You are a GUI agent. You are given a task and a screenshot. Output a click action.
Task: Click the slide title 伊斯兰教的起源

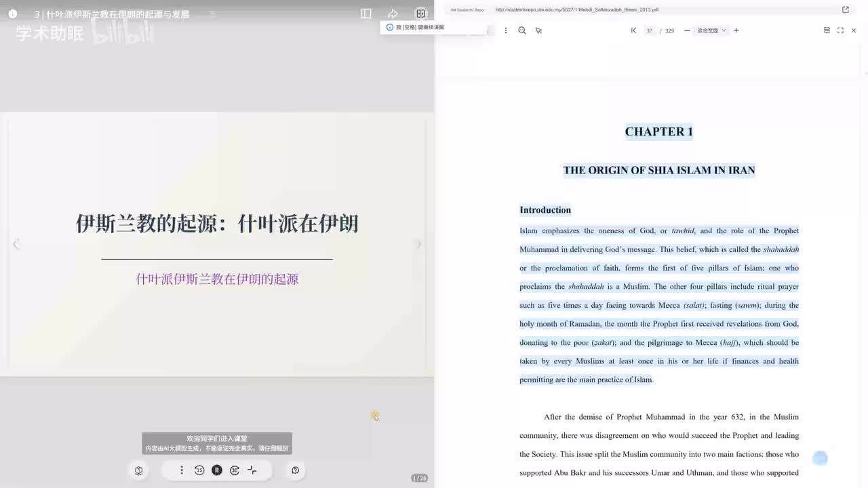[217, 224]
